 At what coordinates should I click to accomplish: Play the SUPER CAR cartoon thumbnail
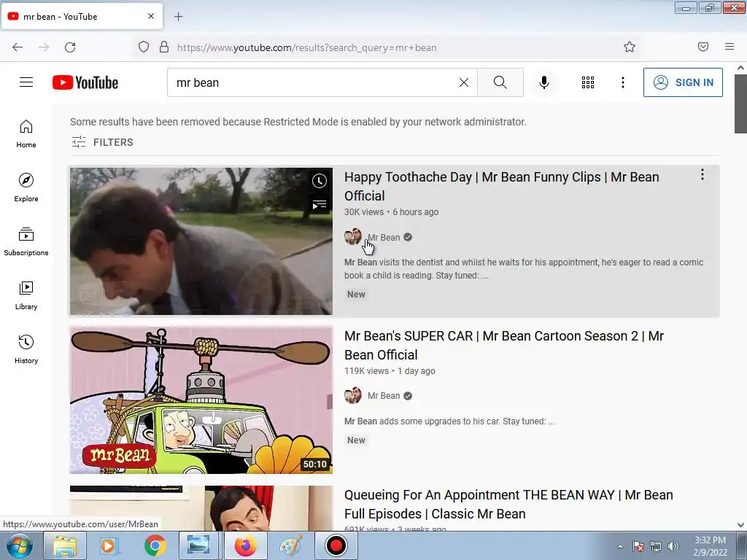(x=201, y=400)
